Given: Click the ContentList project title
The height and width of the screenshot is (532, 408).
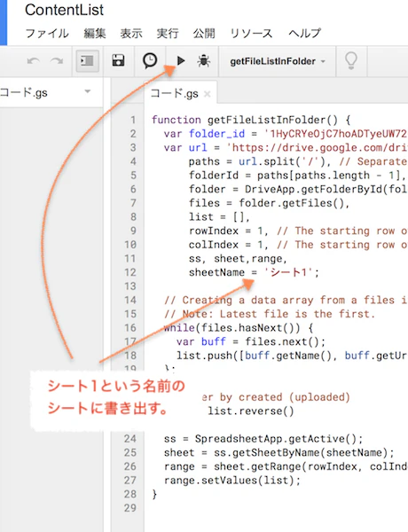Looking at the screenshot, I should point(64,10).
